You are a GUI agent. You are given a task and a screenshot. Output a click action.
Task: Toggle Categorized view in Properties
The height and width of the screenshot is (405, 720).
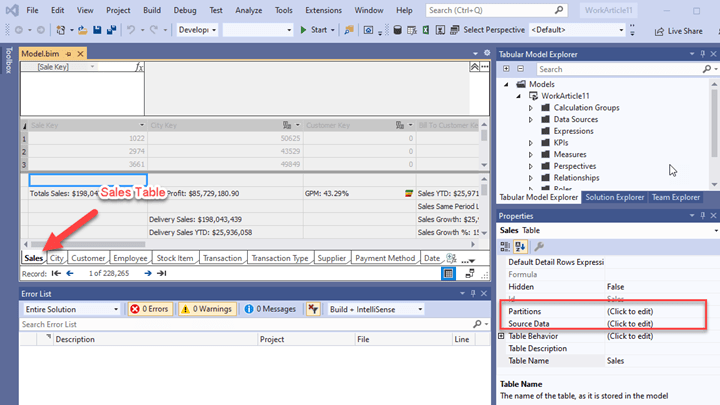(505, 247)
